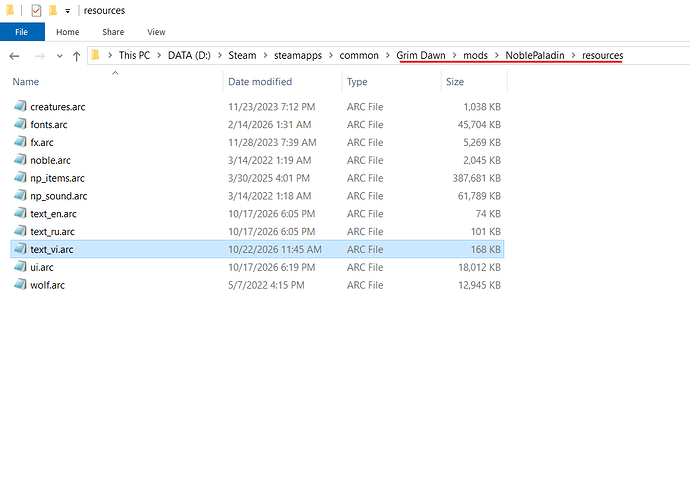The height and width of the screenshot is (494, 690).
Task: Navigate to common breadcrumb
Action: click(x=359, y=55)
